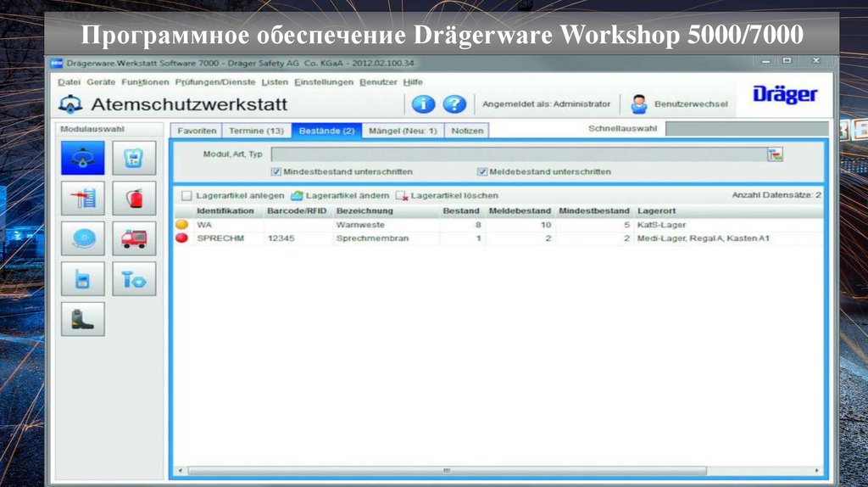Open the Modul, Art, Typ selector icon

pyautogui.click(x=775, y=154)
